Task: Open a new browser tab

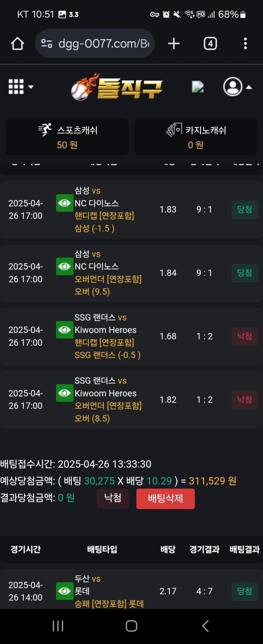Action: point(174,43)
